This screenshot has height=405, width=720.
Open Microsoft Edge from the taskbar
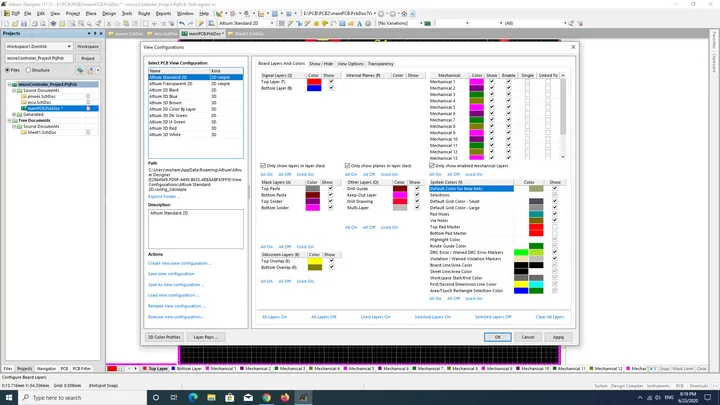[193, 397]
